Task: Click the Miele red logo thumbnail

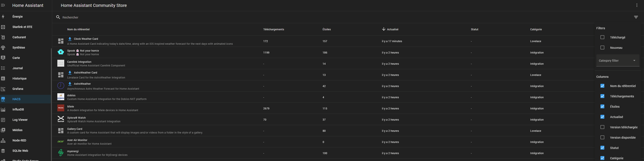Action: pyautogui.click(x=61, y=108)
